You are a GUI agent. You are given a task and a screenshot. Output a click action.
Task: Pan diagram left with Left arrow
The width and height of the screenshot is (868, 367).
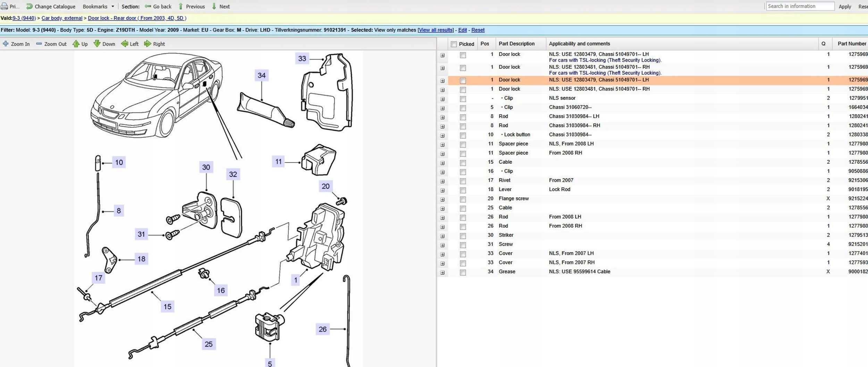(x=124, y=44)
